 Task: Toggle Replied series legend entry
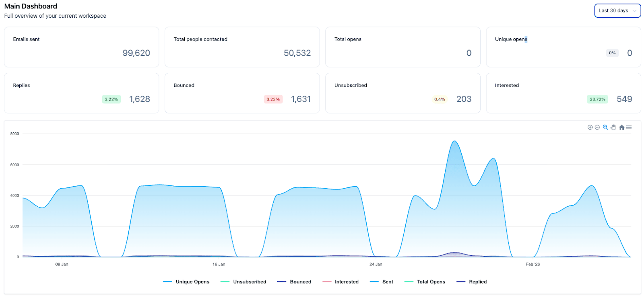click(x=472, y=282)
